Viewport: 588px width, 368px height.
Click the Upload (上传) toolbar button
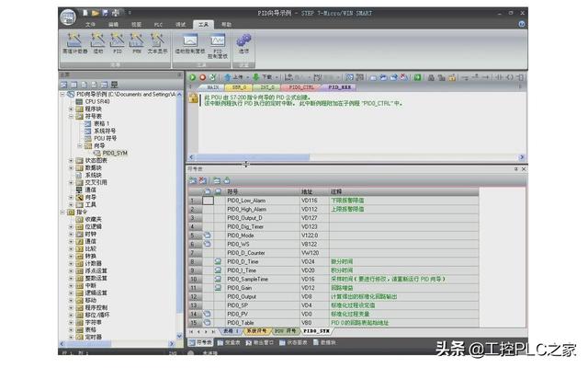tap(233, 77)
